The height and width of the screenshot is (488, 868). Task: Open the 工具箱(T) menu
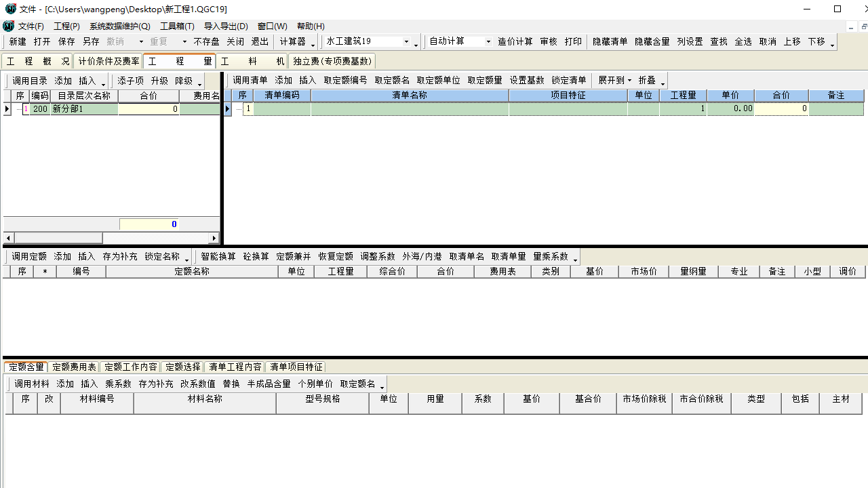tap(177, 26)
